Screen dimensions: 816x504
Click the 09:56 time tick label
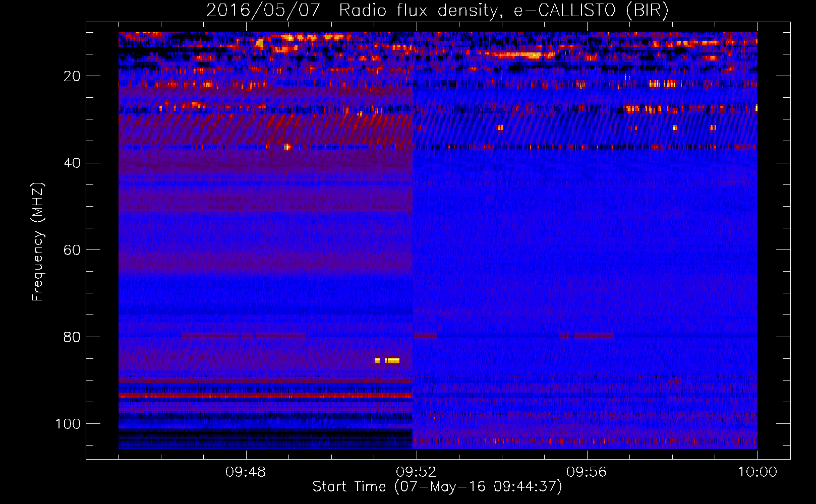click(x=587, y=472)
